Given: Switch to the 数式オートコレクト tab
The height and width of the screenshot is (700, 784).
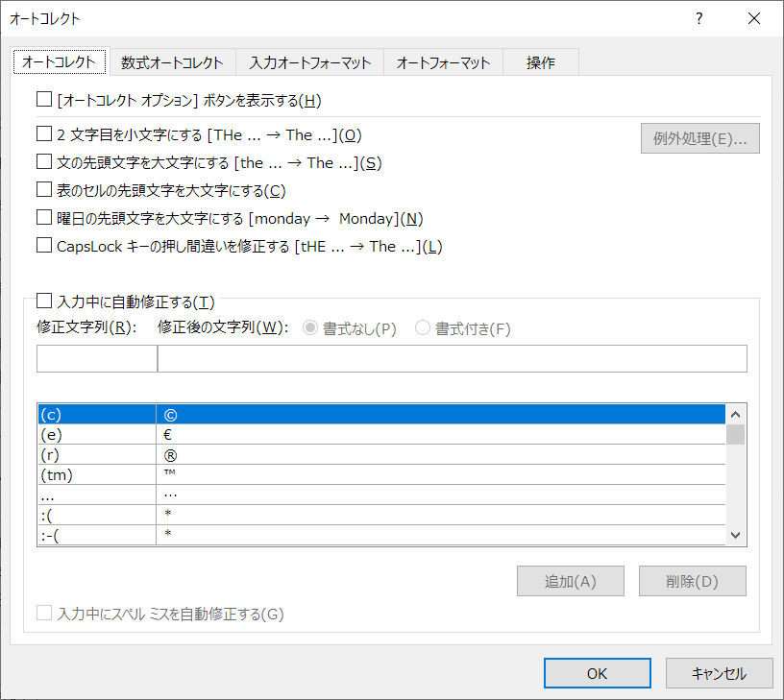Looking at the screenshot, I should click(172, 62).
